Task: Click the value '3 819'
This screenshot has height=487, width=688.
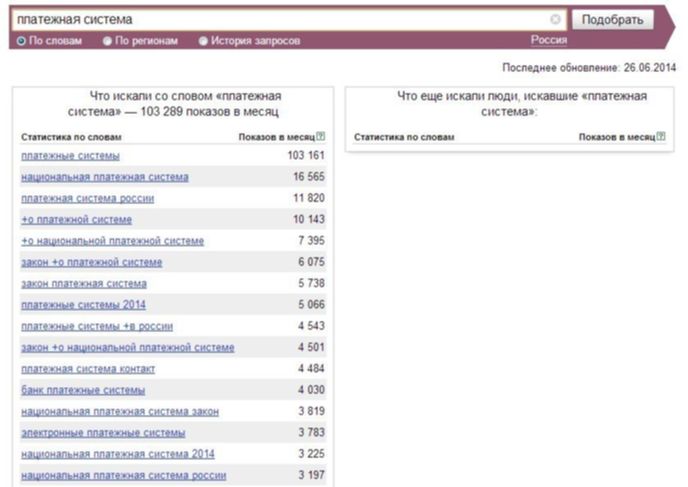Action: (x=312, y=411)
